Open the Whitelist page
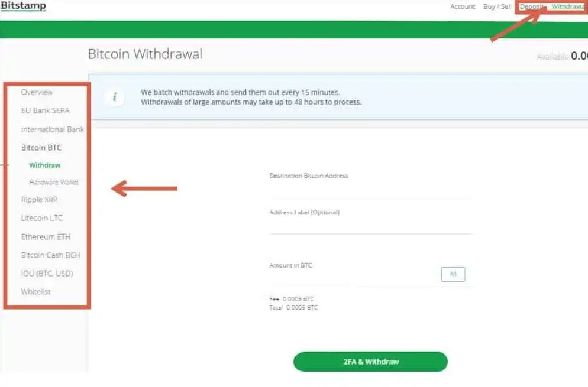The width and height of the screenshot is (588, 387). [35, 292]
